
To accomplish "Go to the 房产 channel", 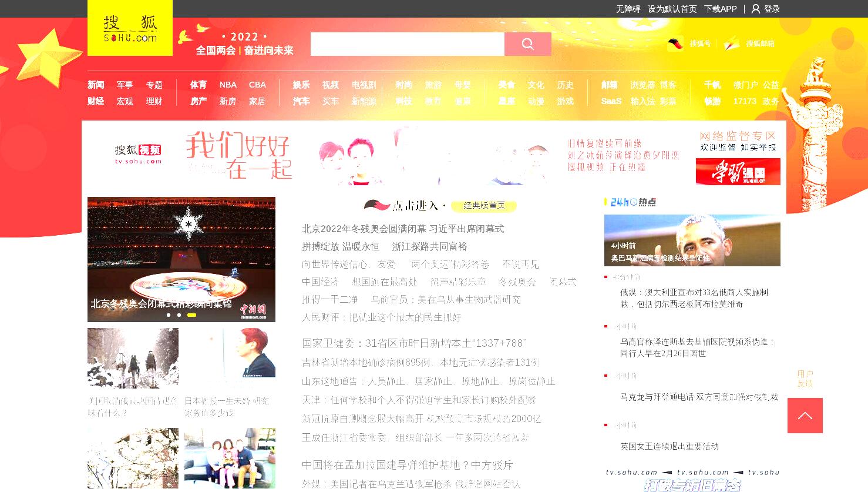I will point(199,101).
